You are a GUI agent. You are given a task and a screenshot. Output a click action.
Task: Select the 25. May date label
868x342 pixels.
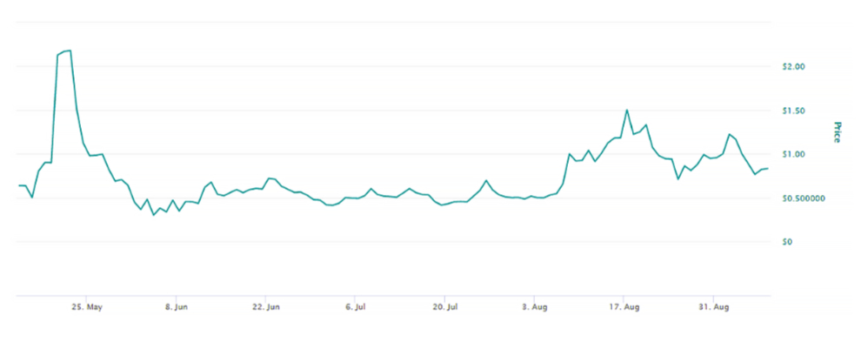pos(87,307)
